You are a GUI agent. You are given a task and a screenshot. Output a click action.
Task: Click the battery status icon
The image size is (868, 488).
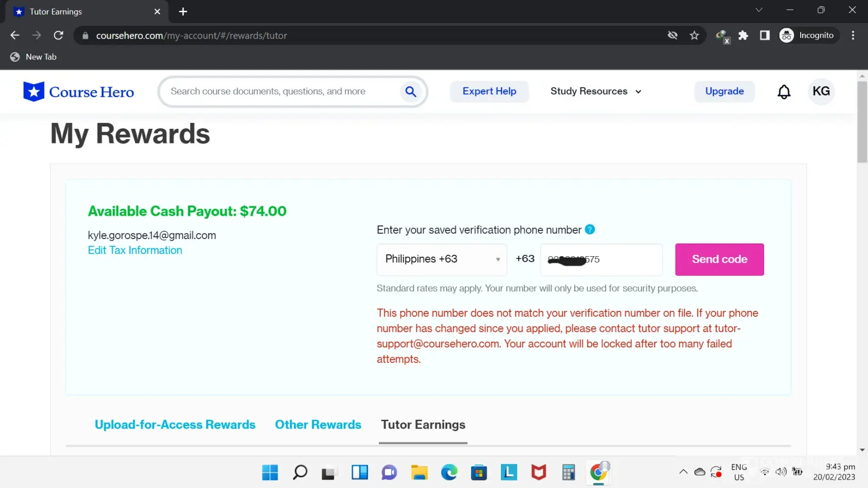click(798, 472)
